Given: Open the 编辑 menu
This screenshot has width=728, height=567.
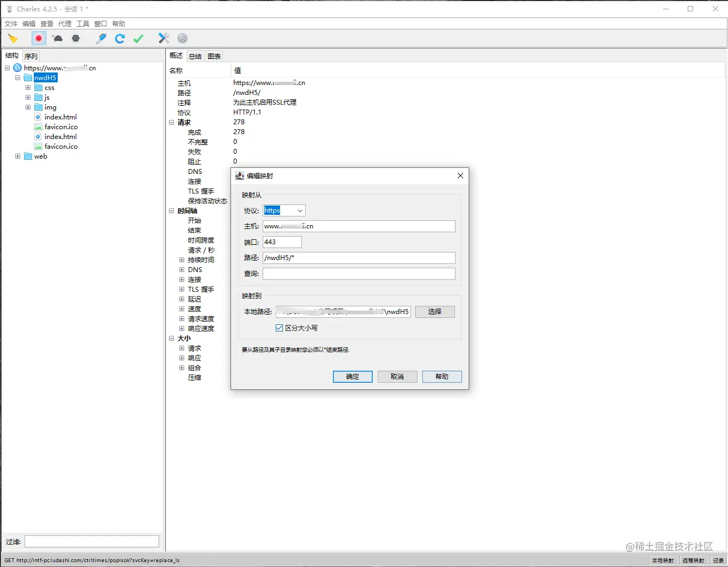Looking at the screenshot, I should pos(29,23).
